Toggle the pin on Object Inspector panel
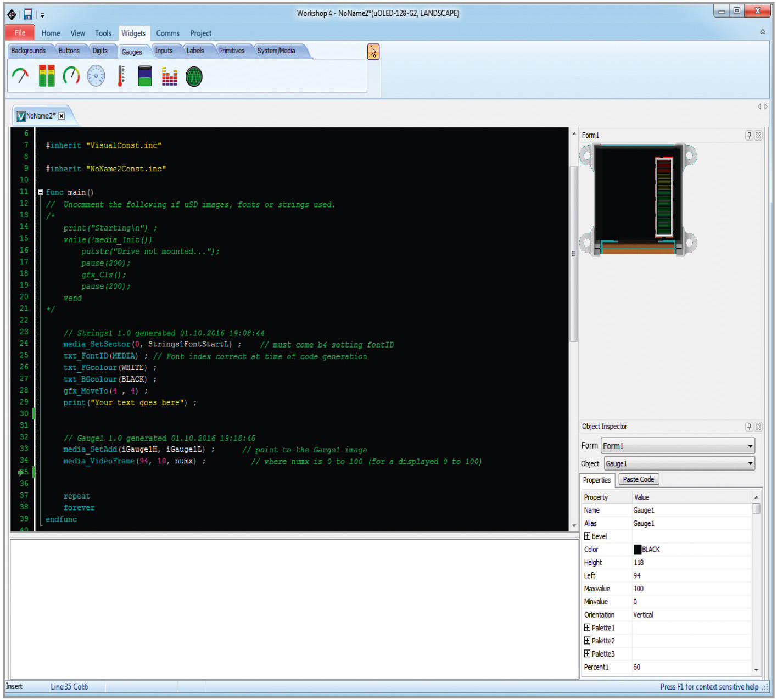 (x=748, y=427)
